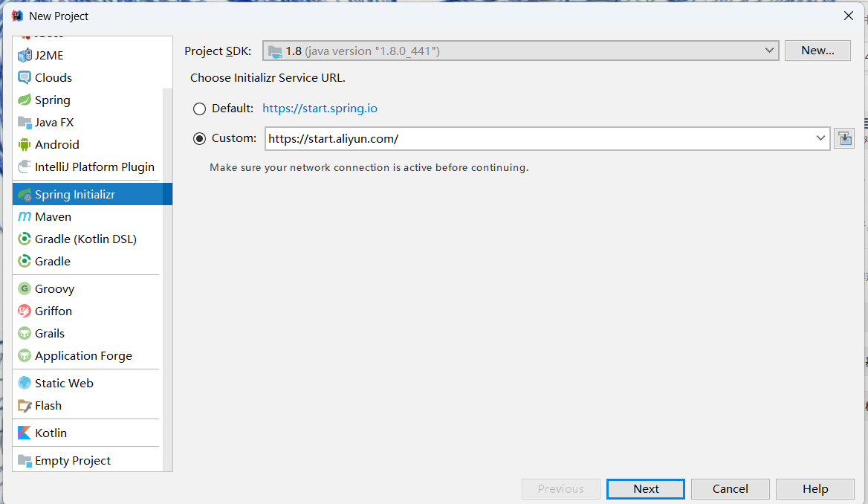This screenshot has width=868, height=504.
Task: Click the plain Gradle icon
Action: point(25,261)
